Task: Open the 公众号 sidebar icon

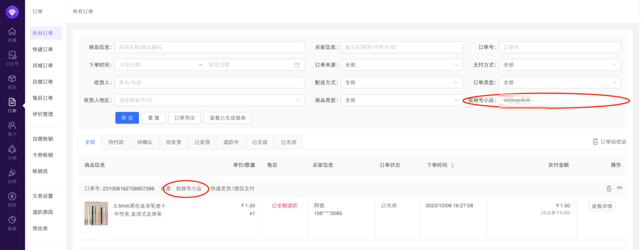Action: [12, 58]
